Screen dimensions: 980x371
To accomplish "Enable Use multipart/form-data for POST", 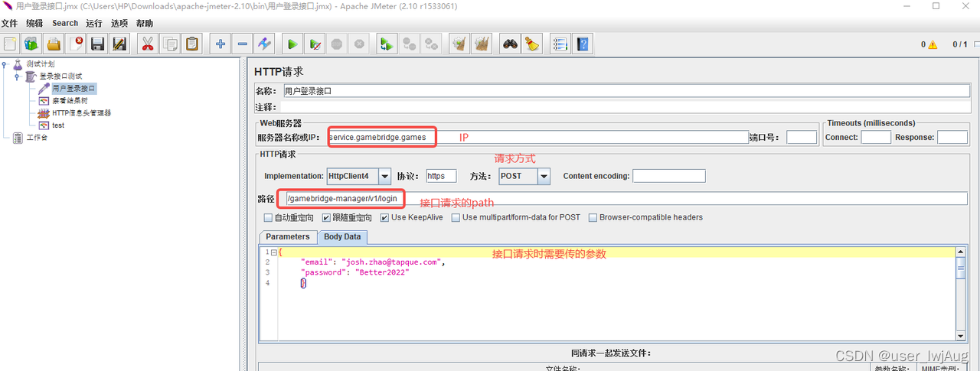I will [455, 217].
